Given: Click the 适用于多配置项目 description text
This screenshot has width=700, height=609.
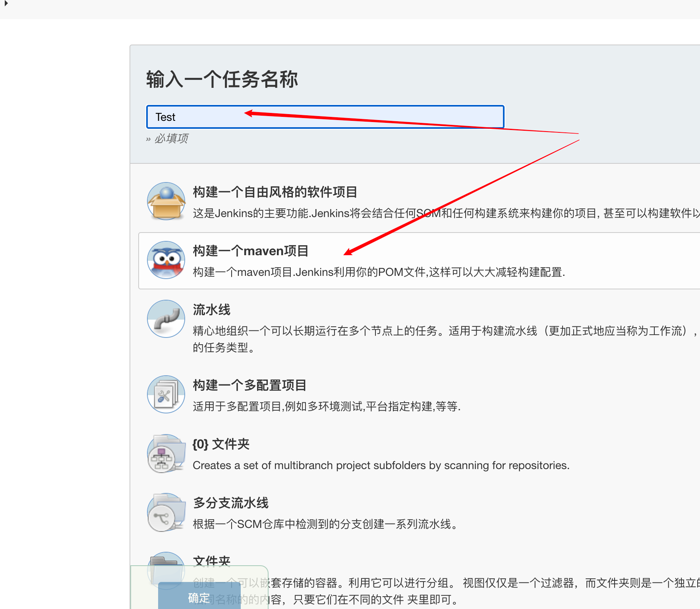Looking at the screenshot, I should 327,407.
